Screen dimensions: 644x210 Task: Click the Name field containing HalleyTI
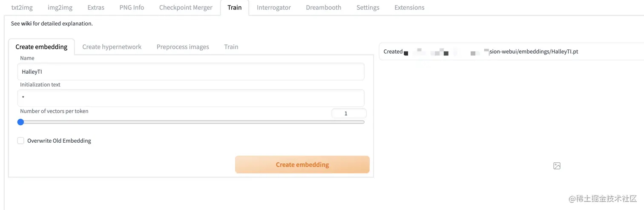[x=191, y=72]
